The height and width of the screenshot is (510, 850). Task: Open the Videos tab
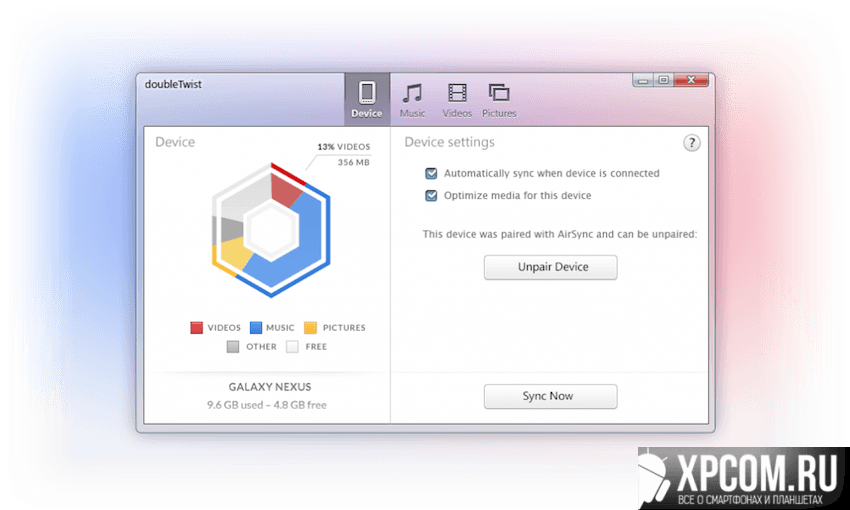[x=457, y=100]
